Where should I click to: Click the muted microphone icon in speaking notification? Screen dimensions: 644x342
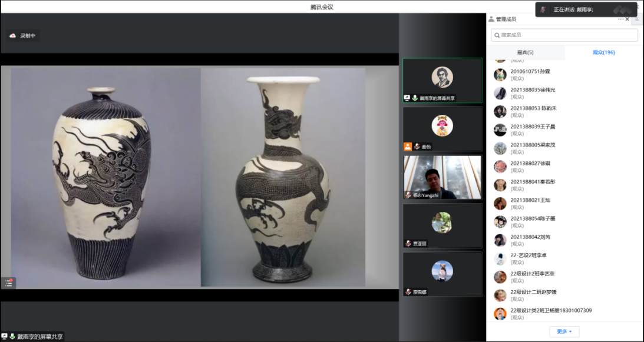(x=543, y=9)
